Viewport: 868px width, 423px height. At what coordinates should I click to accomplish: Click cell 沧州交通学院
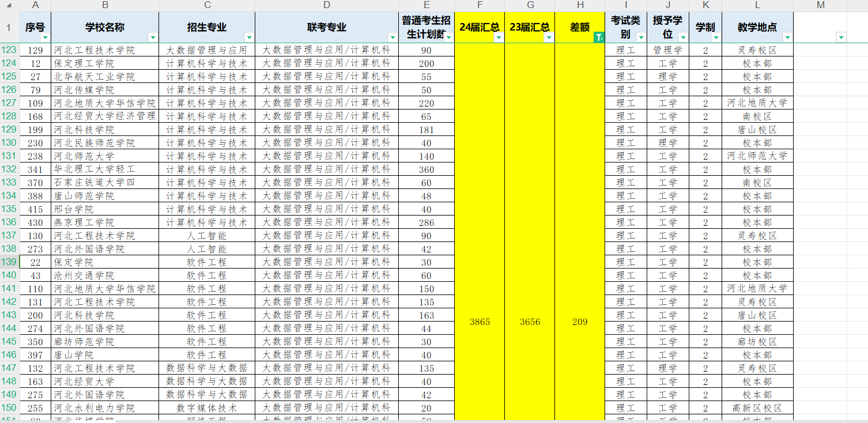click(x=105, y=275)
